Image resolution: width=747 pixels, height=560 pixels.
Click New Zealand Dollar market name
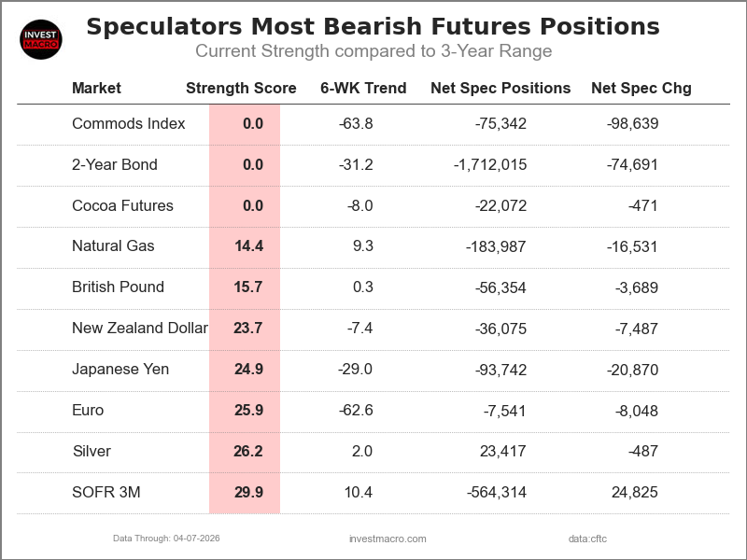click(x=140, y=329)
